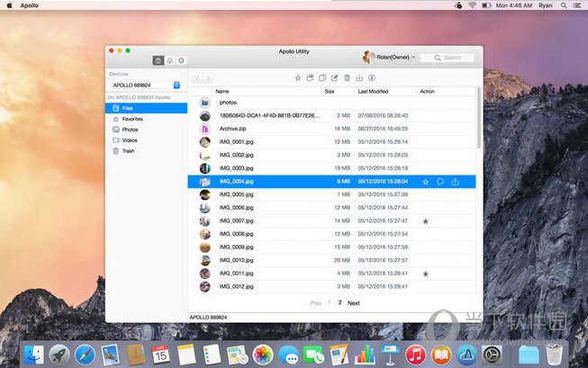Unfavorite IMG_0007.jpg using its filled star
The image size is (588, 368).
(426, 221)
